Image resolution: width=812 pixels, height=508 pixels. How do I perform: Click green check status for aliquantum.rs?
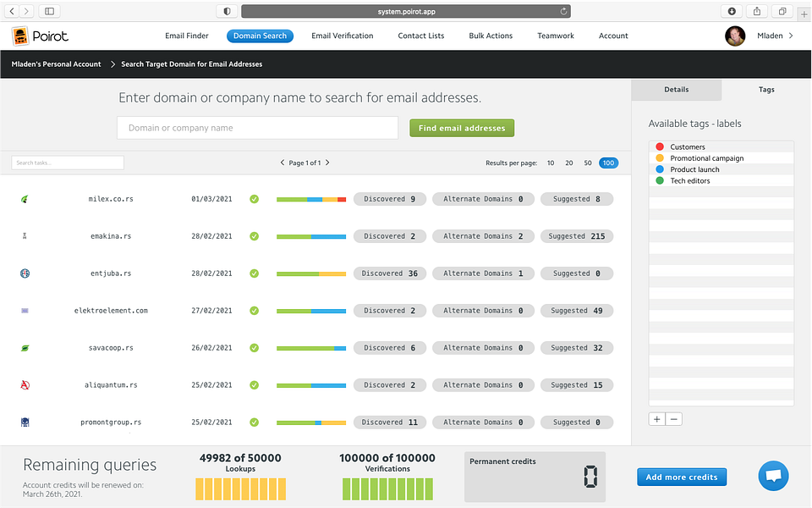(x=255, y=384)
